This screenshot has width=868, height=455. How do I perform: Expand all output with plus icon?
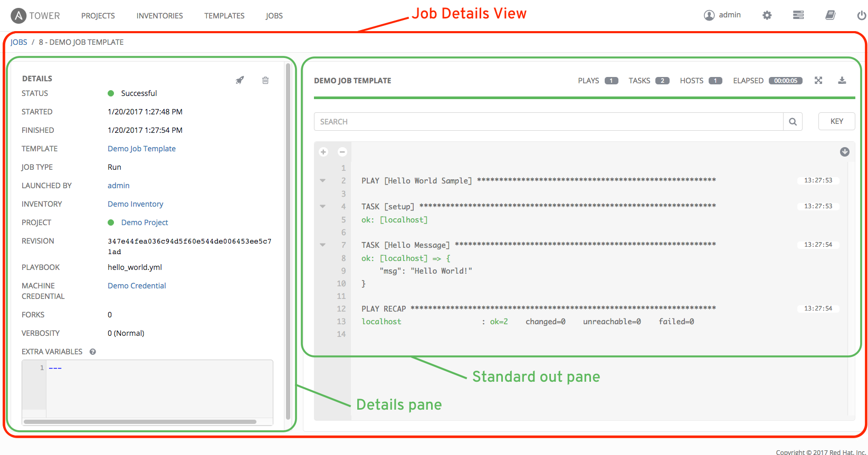(x=323, y=152)
